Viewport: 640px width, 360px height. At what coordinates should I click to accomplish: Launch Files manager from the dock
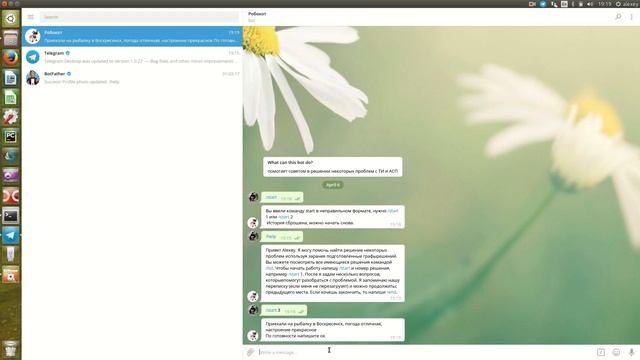tap(11, 38)
